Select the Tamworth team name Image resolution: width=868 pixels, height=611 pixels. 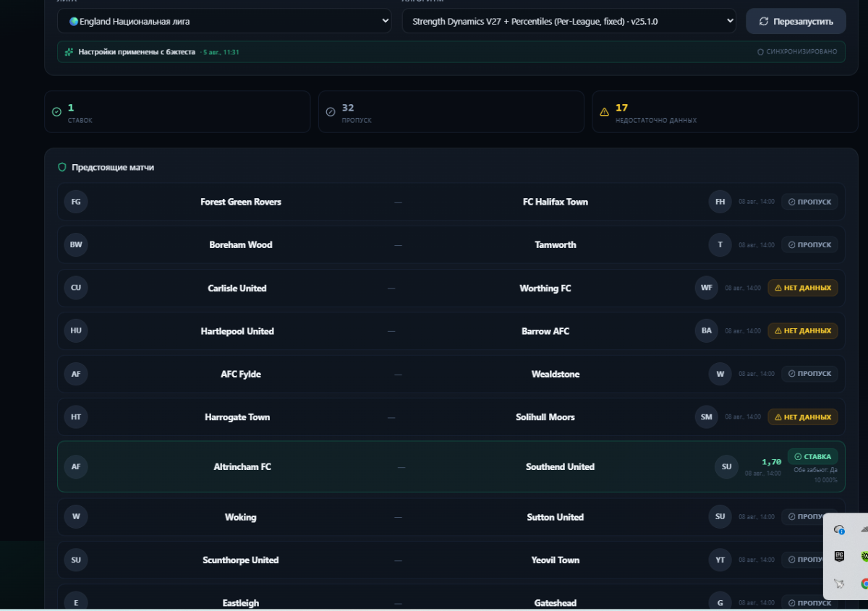(x=556, y=244)
